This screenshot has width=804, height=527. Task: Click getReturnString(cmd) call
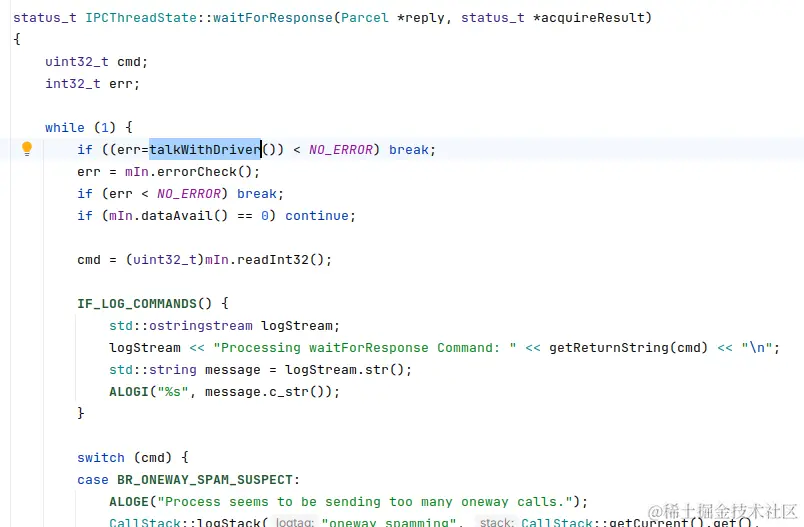click(628, 348)
